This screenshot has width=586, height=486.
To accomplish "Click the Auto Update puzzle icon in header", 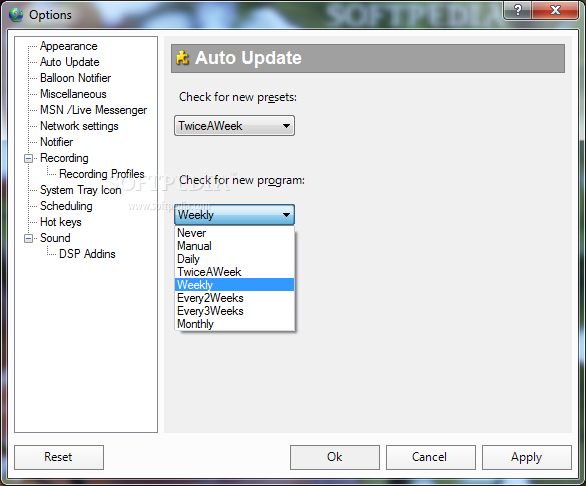I will point(182,58).
